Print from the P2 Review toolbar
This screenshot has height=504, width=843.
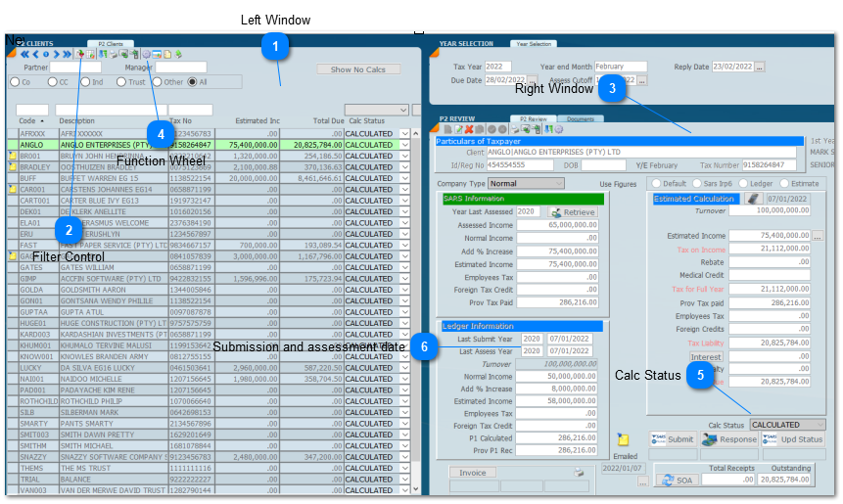click(x=514, y=129)
